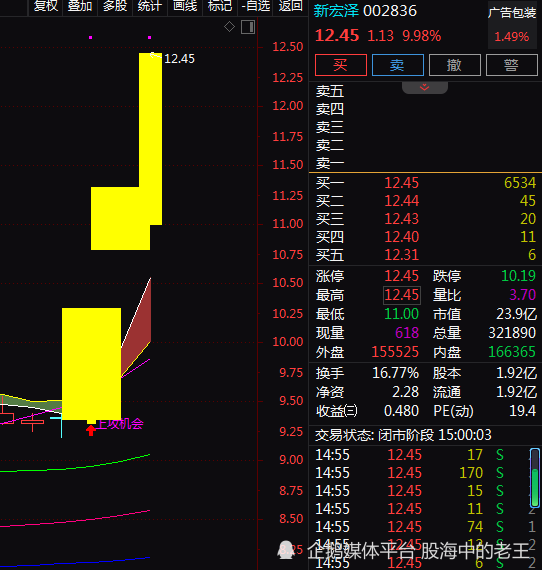The height and width of the screenshot is (570, 542).
Task: Open the 统计 statistics tool
Action: pyautogui.click(x=149, y=6)
